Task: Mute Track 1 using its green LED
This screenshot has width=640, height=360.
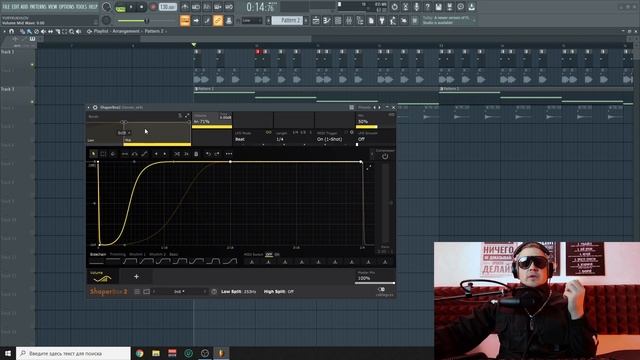Action: tap(32, 64)
